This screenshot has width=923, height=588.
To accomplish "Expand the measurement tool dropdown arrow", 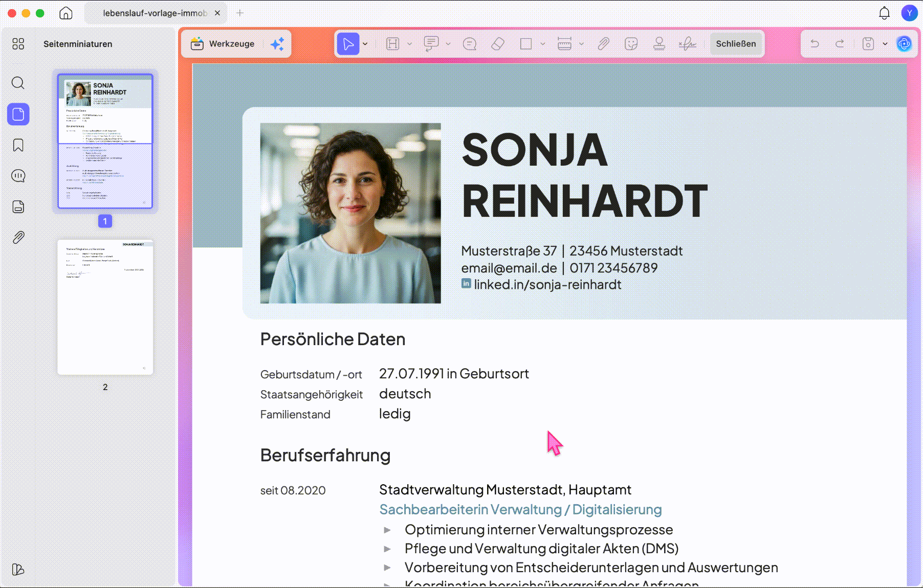I will click(581, 44).
